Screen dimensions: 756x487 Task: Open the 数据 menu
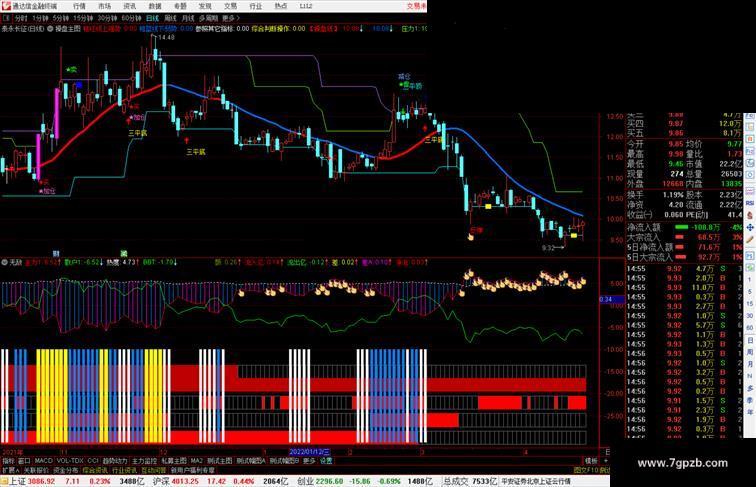tap(155, 6)
